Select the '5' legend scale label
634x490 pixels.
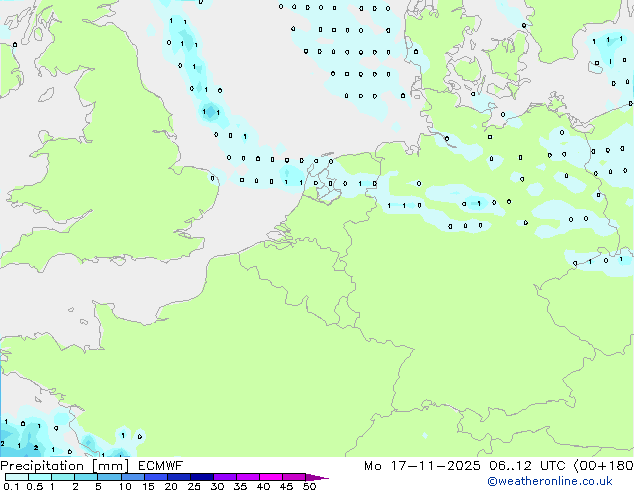coord(98,486)
